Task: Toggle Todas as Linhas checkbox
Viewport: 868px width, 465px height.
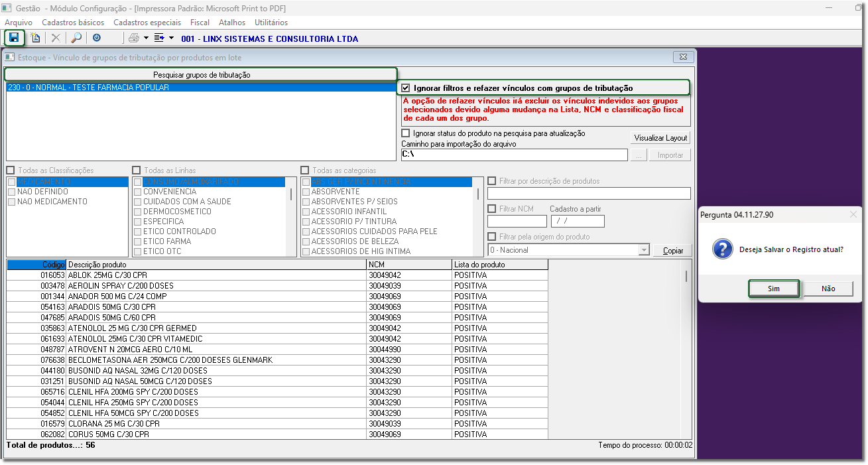Action: (137, 170)
